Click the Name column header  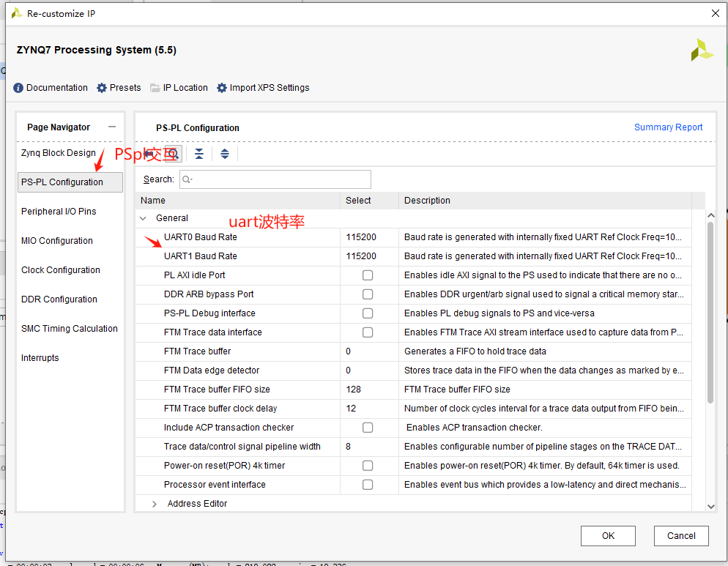point(238,201)
